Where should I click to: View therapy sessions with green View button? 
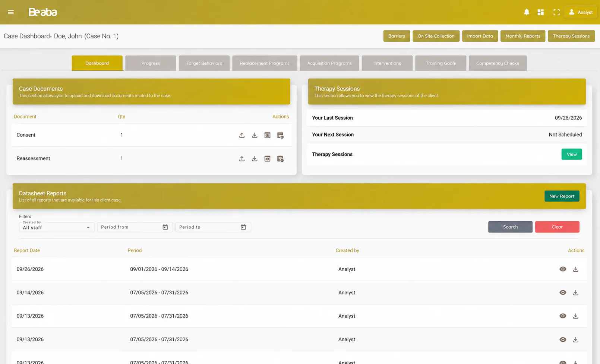[572, 154]
